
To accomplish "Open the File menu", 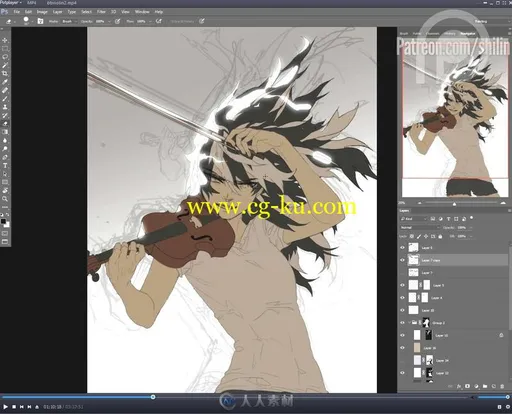I will [16, 12].
